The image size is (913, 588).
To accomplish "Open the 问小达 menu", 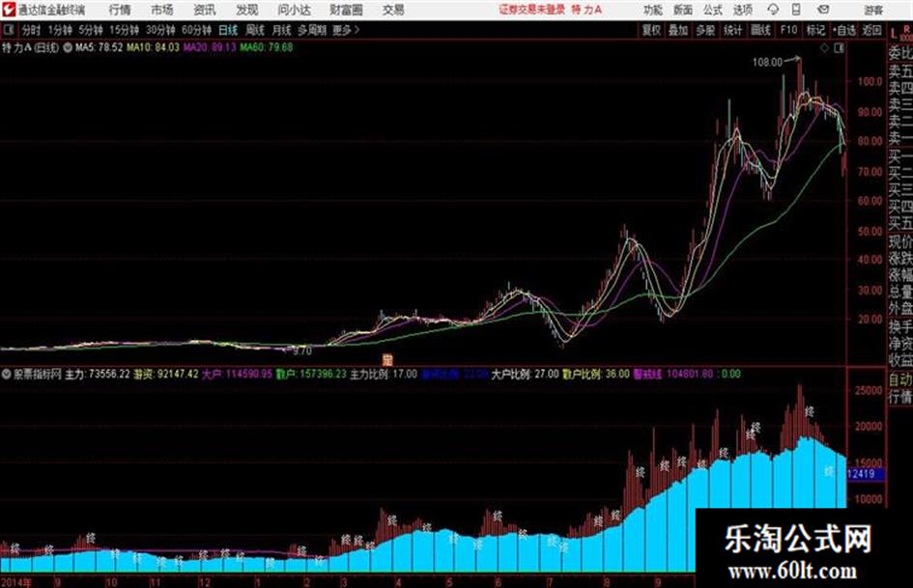I will [x=294, y=10].
